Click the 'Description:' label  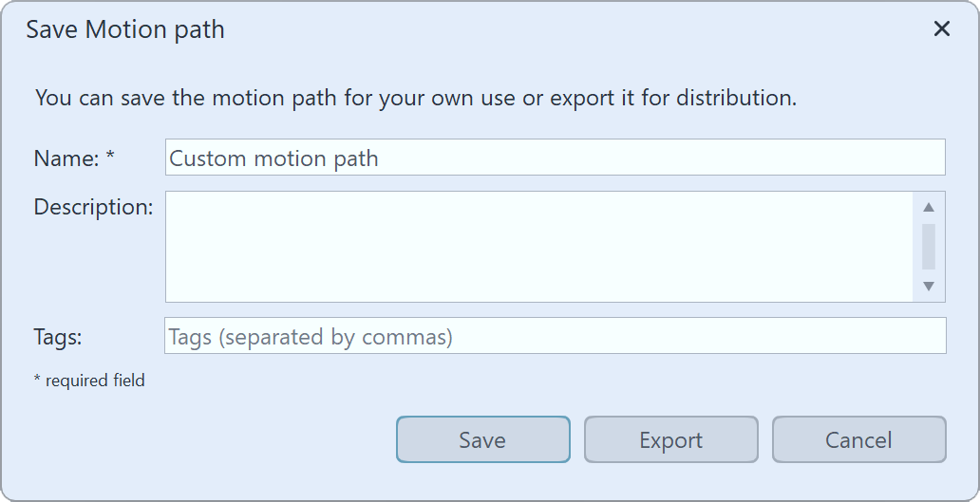[x=93, y=207]
